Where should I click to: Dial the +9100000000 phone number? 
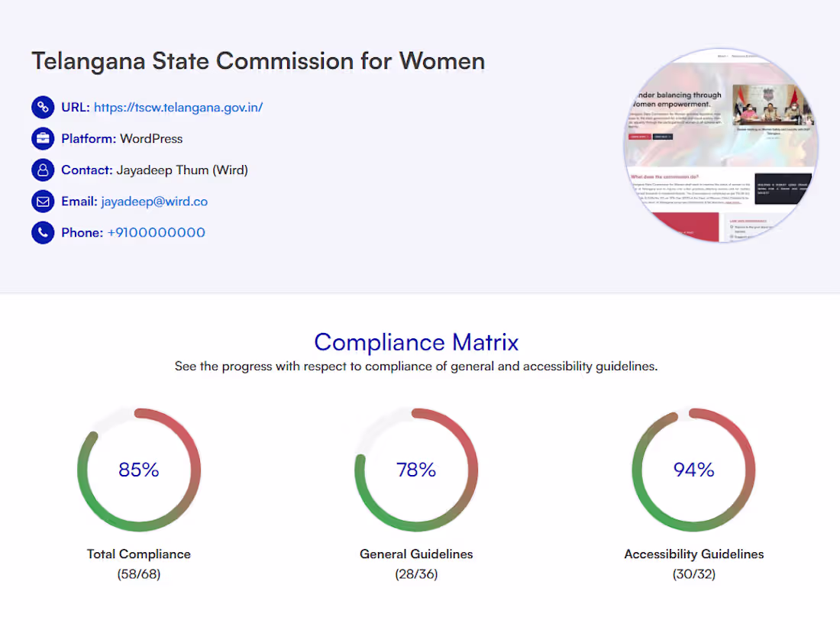157,232
